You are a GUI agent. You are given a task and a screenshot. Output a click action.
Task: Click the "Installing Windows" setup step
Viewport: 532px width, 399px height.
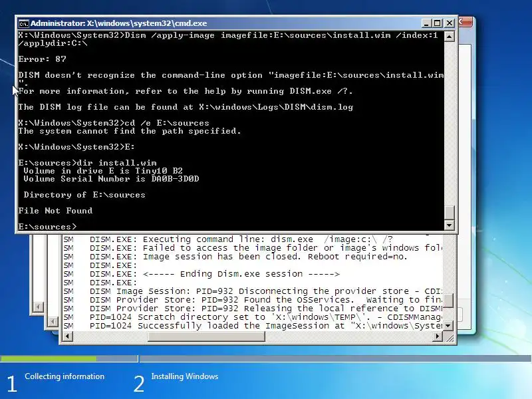[x=185, y=376]
